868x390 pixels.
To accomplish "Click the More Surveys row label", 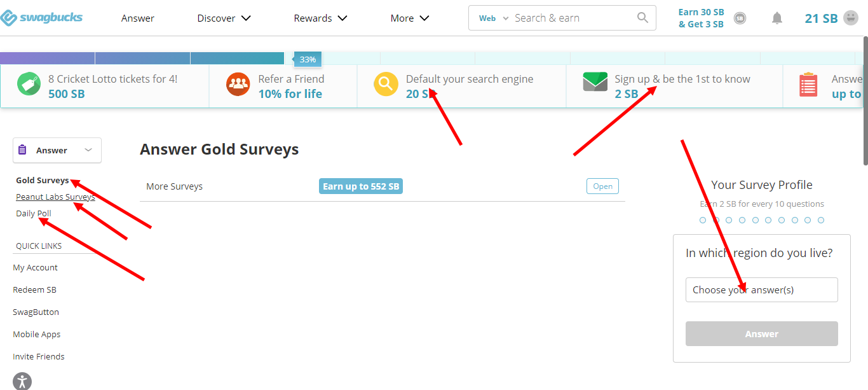I will tap(174, 186).
